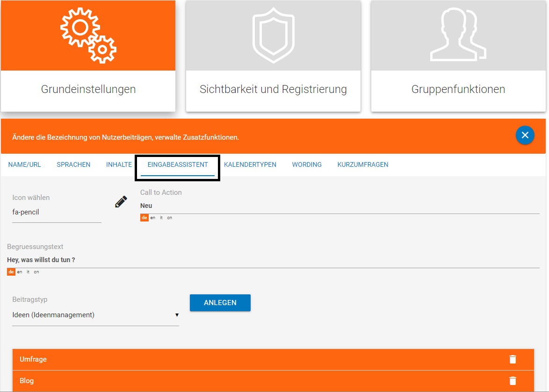Select 'en' language under Begruessungstext

[20, 272]
